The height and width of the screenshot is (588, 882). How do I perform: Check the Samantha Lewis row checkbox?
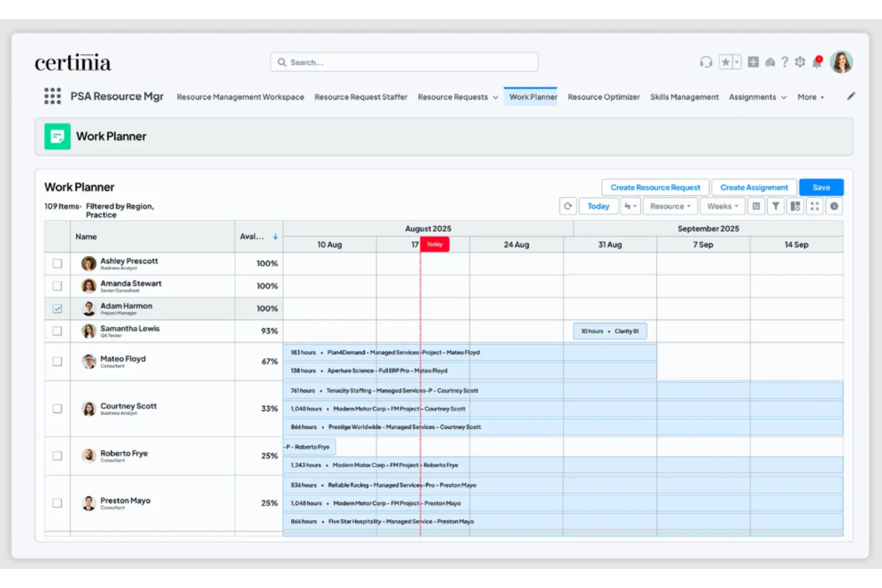coord(57,331)
